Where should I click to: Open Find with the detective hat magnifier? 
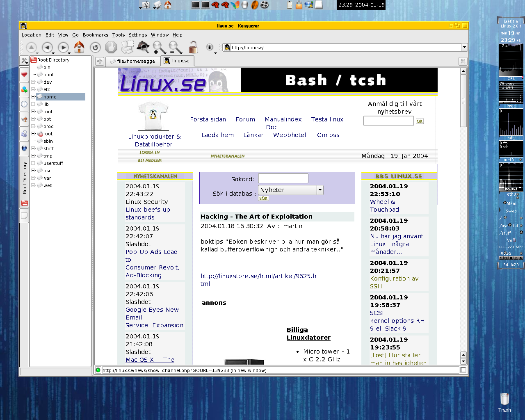point(143,47)
